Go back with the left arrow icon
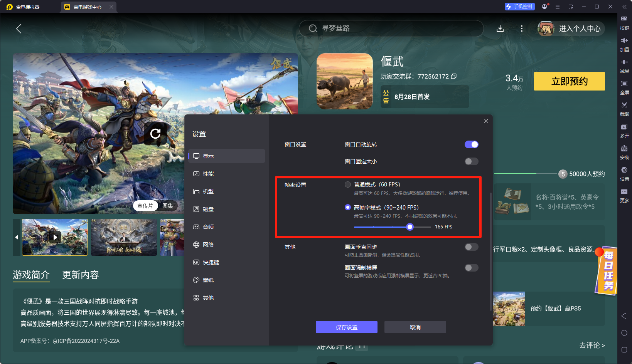 click(19, 29)
